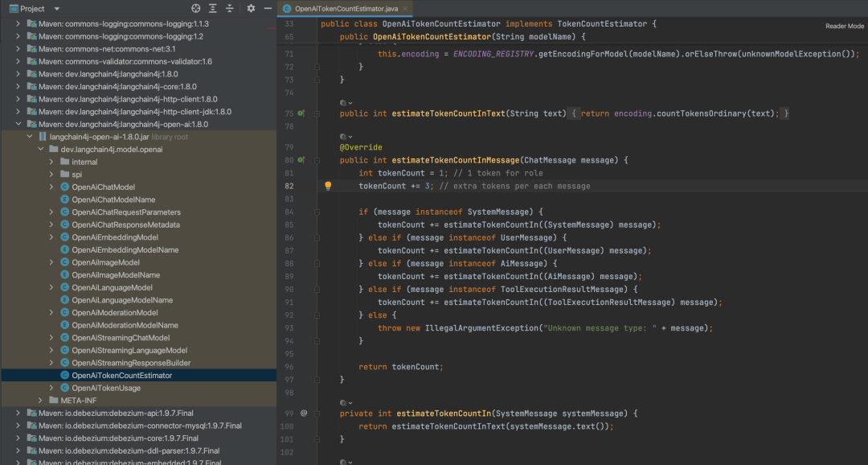Expand the spi package chevron
The image size is (868, 465).
pos(51,175)
